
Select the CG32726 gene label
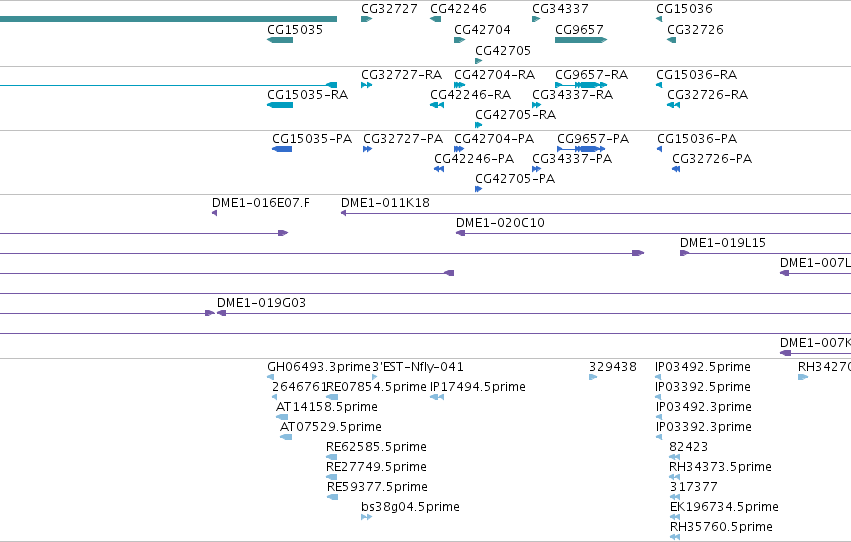coord(695,30)
